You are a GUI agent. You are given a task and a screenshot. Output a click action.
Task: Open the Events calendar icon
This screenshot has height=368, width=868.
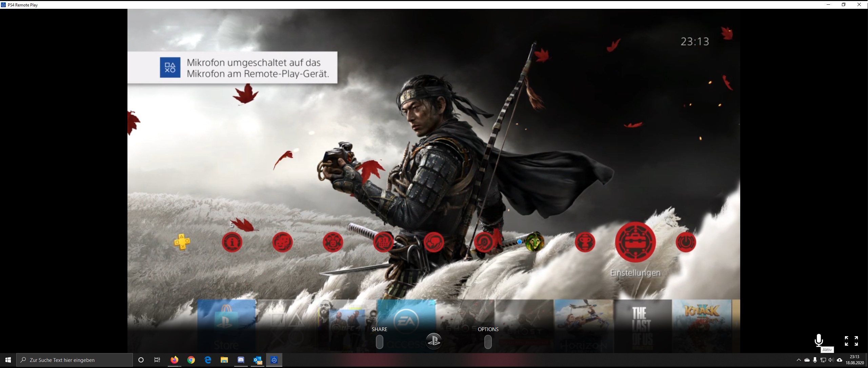pyautogui.click(x=383, y=242)
